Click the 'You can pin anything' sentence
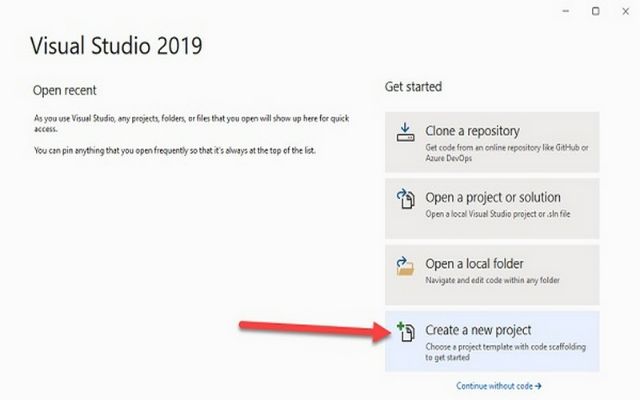This screenshot has width=640, height=400. pyautogui.click(x=175, y=150)
